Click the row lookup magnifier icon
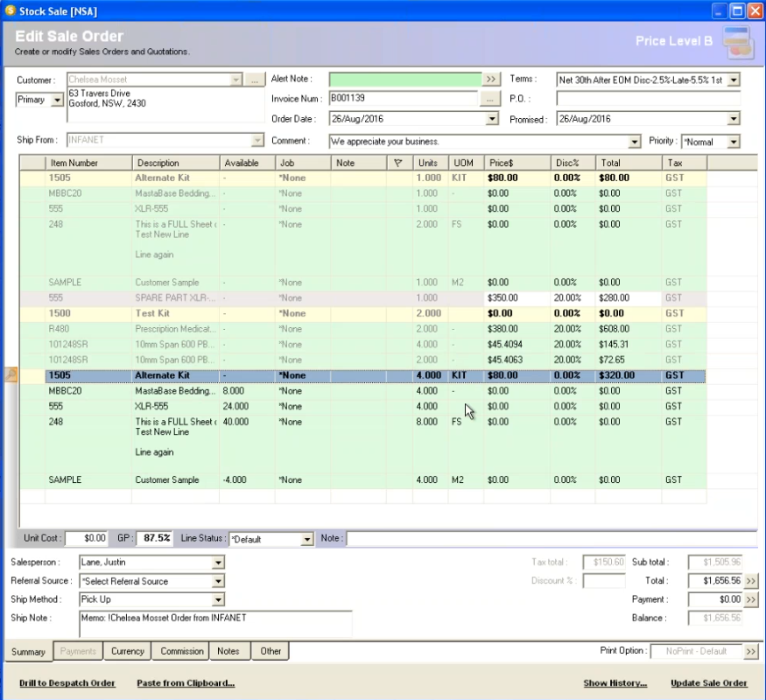 click(x=11, y=374)
